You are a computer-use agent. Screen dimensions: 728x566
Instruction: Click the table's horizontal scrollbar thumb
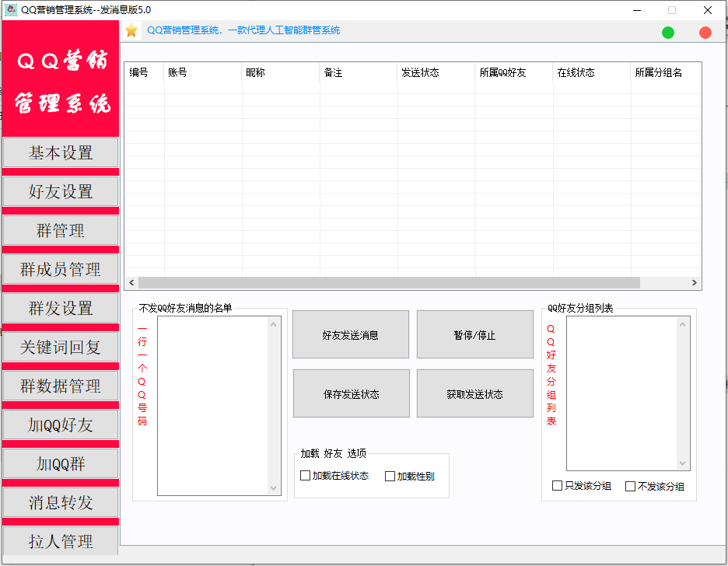(389, 282)
